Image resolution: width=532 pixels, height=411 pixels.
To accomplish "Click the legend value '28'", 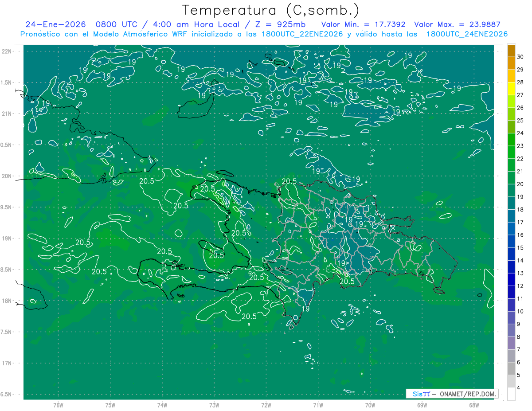I will pos(520,82).
